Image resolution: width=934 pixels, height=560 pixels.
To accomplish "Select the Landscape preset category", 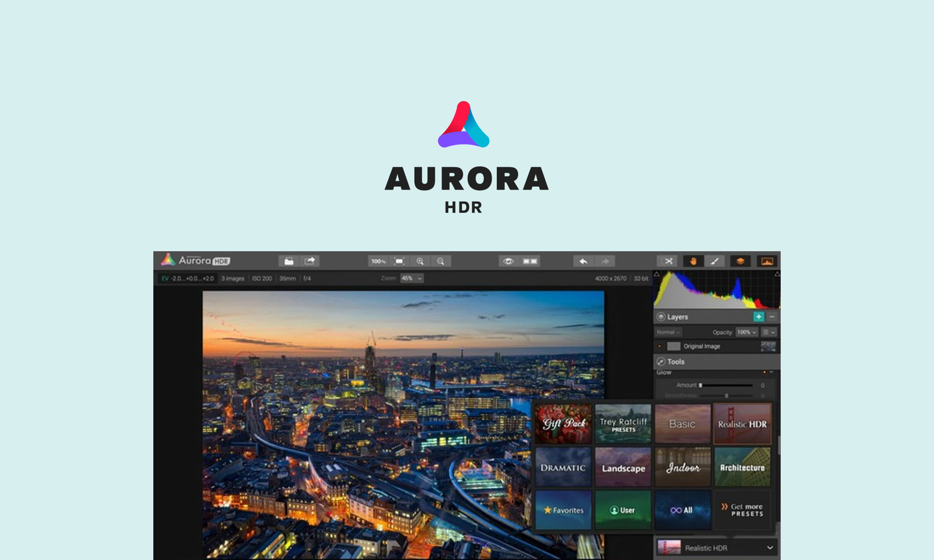I will [623, 468].
